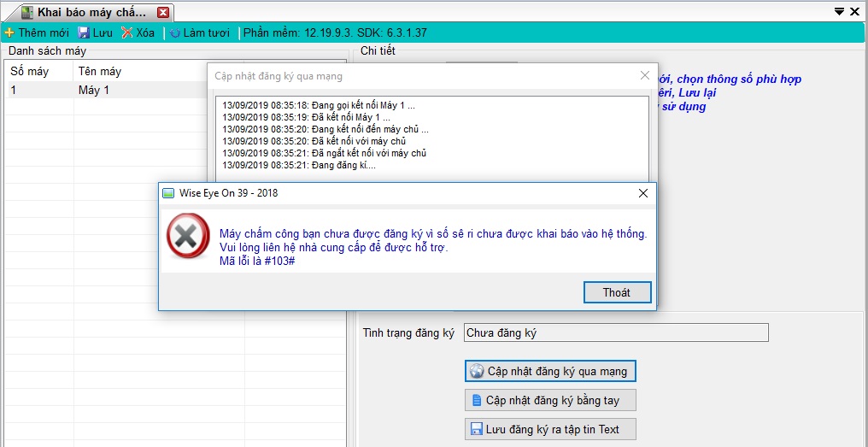The width and height of the screenshot is (868, 447).
Task: Close the Khai báo máy tab via red X
Action: point(163,12)
